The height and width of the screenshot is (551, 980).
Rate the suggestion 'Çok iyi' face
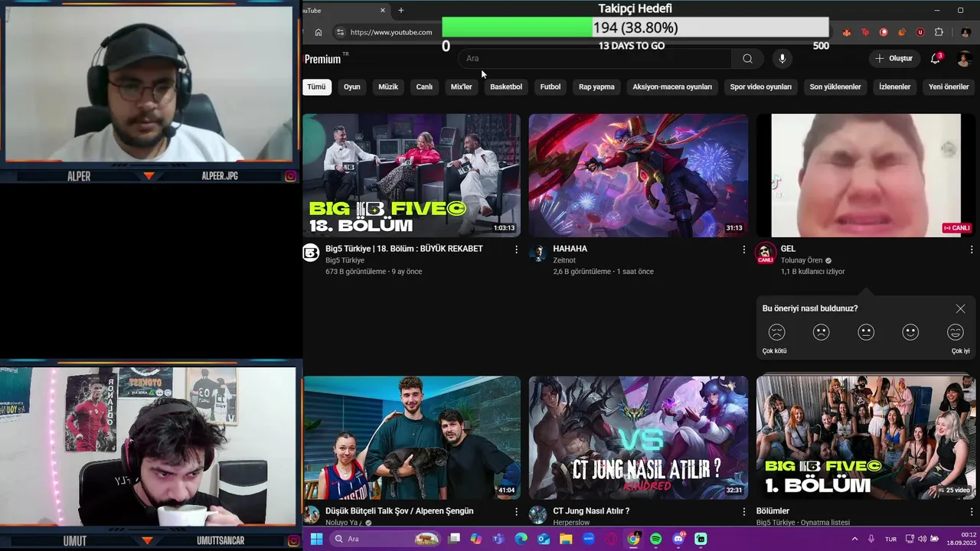[955, 333]
